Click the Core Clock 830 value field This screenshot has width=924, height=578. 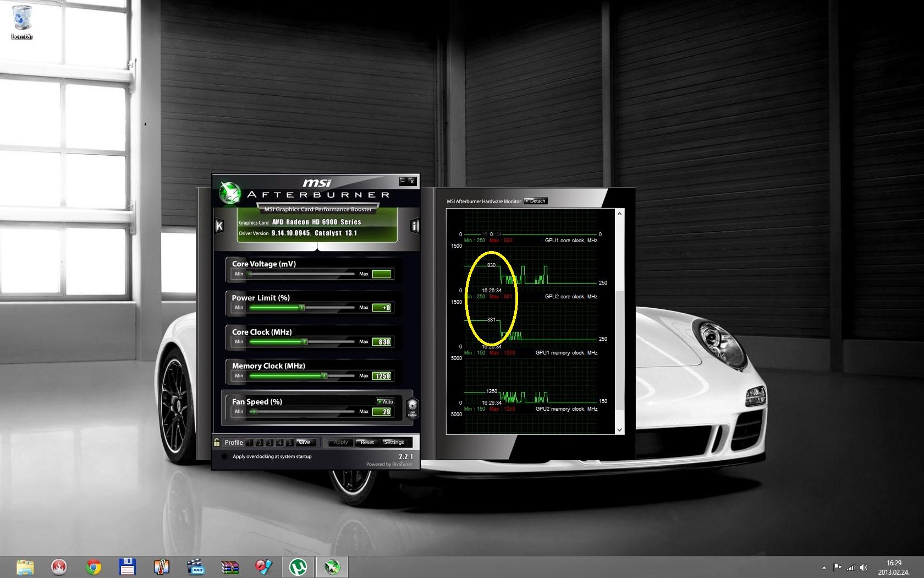click(x=382, y=342)
